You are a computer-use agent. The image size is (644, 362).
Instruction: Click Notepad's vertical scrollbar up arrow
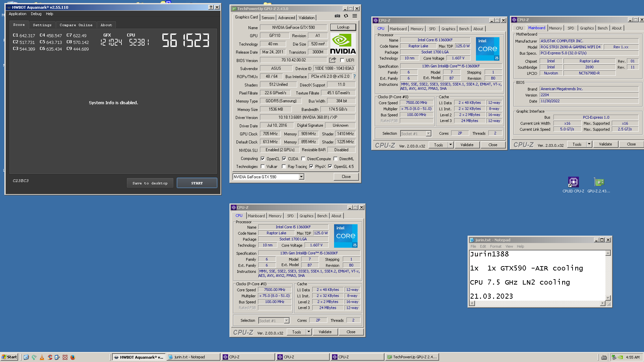click(608, 253)
